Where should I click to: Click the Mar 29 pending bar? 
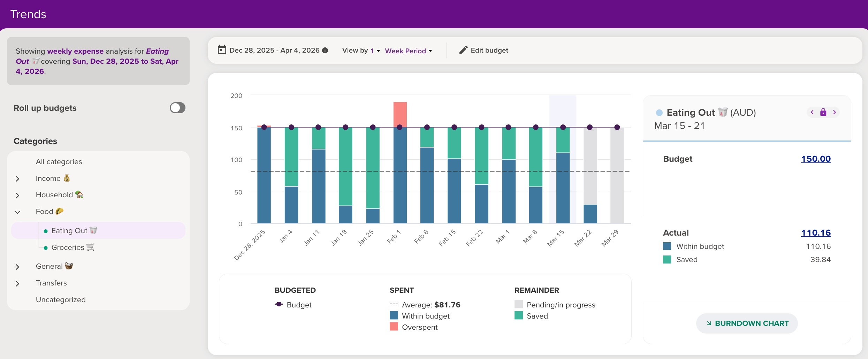click(x=617, y=175)
